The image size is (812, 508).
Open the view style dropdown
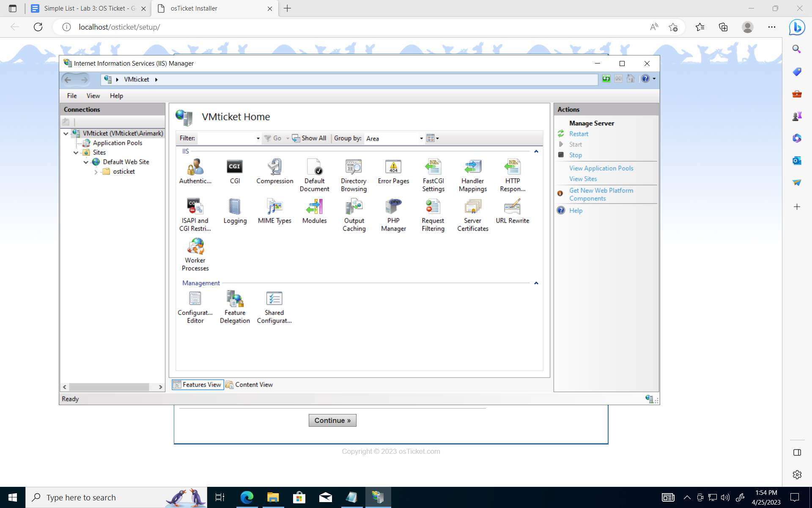pyautogui.click(x=433, y=138)
